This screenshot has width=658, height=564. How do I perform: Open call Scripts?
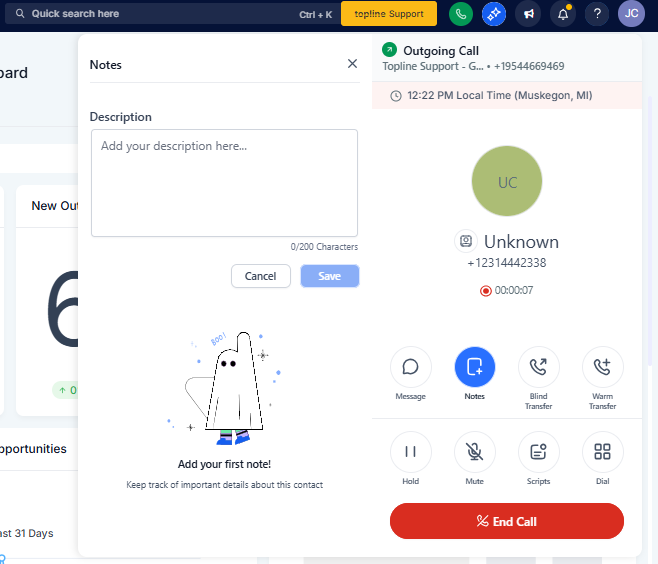[538, 452]
